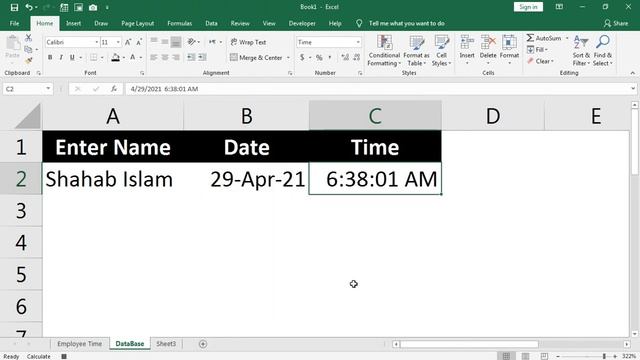Save the workbook from the quick access toolbar

click(14, 7)
